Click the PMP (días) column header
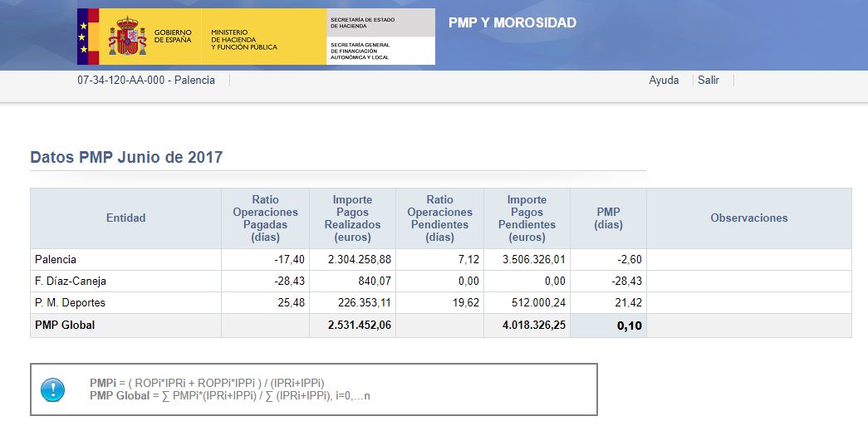 coord(608,218)
